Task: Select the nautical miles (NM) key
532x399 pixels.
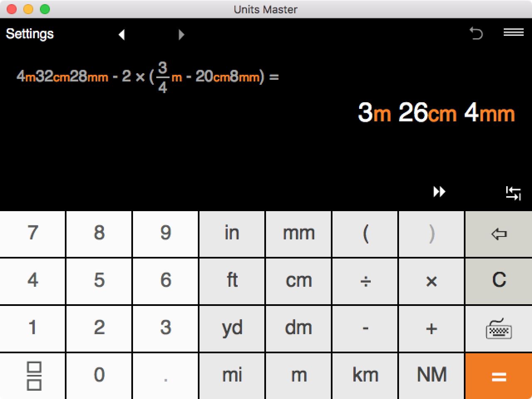Action: coord(431,376)
